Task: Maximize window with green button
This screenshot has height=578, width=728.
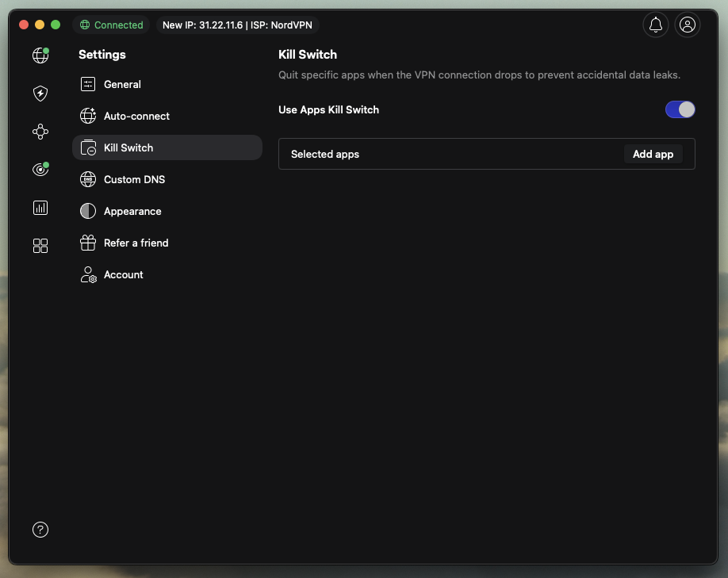Action: point(56,25)
